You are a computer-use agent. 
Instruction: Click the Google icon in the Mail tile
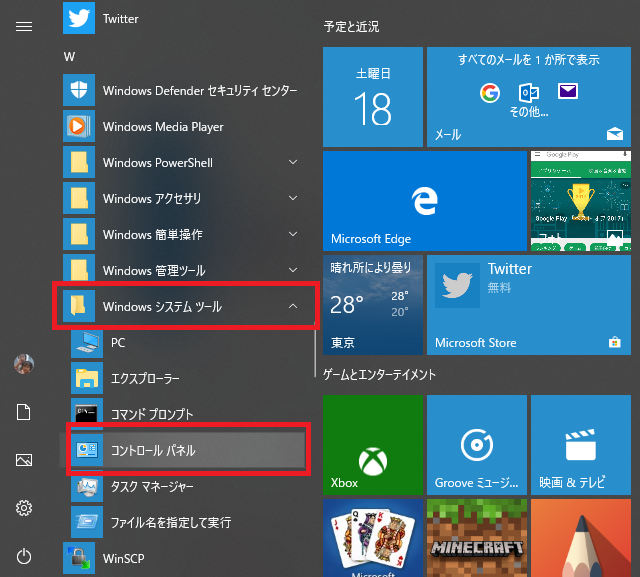point(490,93)
